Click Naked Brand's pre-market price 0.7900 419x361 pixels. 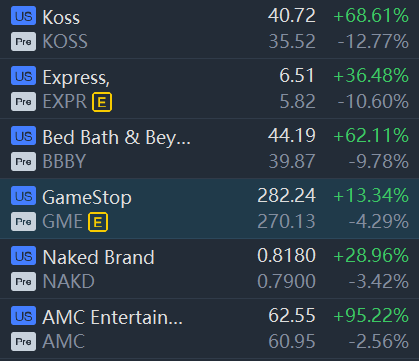pyautogui.click(x=286, y=281)
